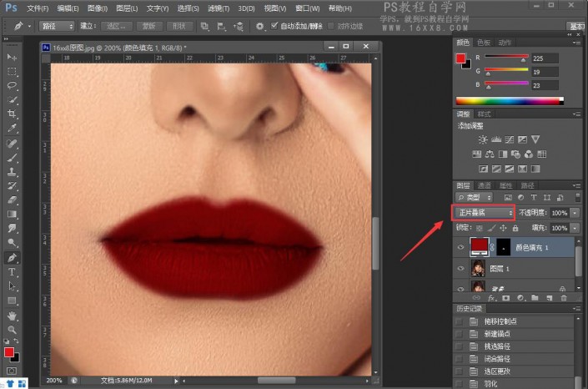588x389 pixels.
Task: Add a layer mask
Action: pyautogui.click(x=506, y=298)
